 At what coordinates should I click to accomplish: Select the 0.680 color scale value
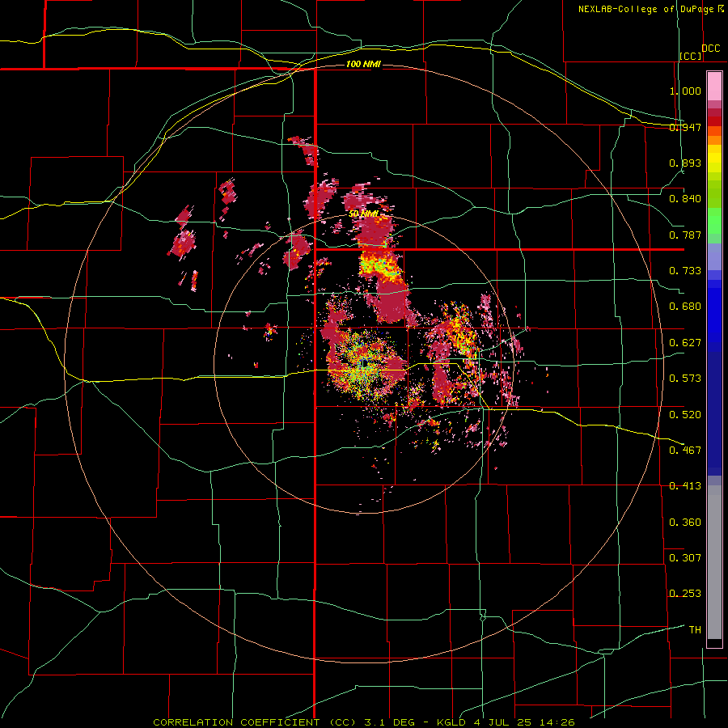[685, 307]
